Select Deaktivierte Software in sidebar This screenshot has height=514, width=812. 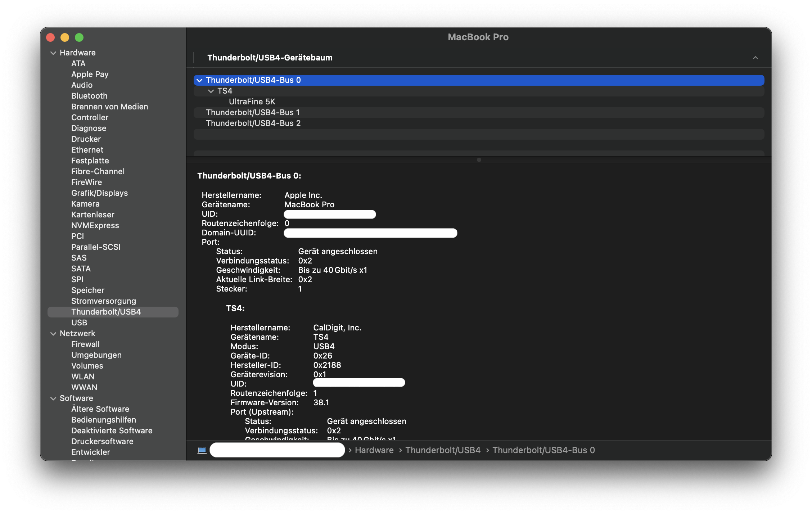(x=112, y=430)
